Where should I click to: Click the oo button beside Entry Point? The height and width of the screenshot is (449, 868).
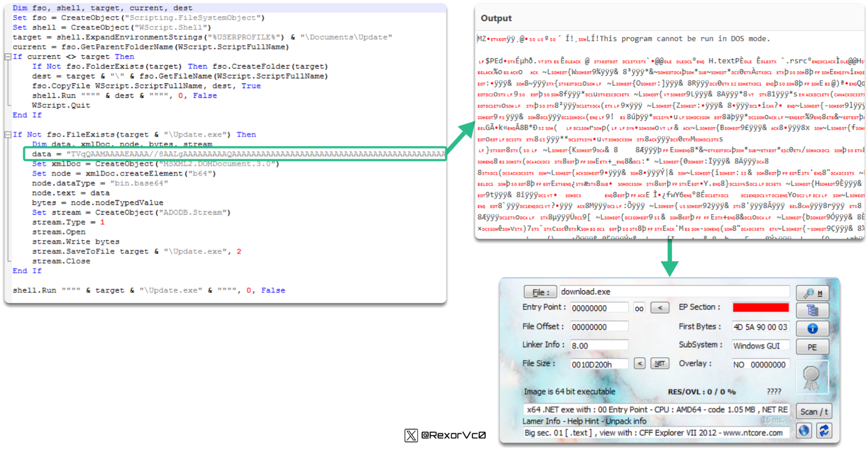pyautogui.click(x=639, y=308)
